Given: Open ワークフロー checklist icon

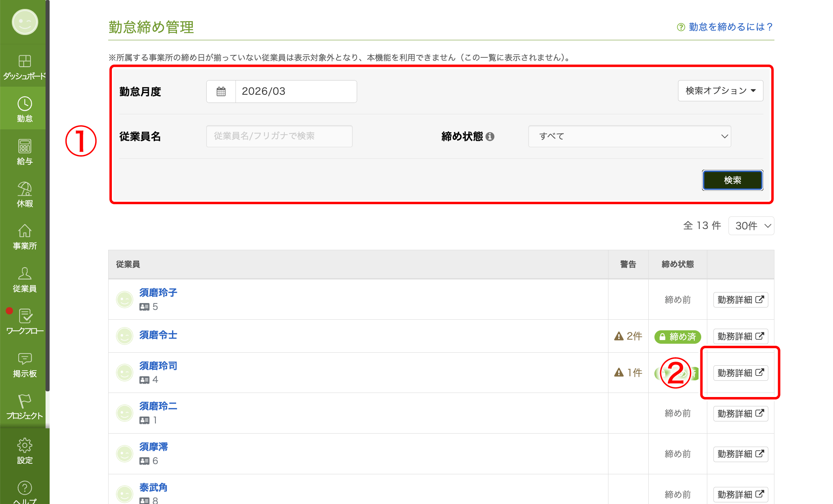Looking at the screenshot, I should click(25, 316).
